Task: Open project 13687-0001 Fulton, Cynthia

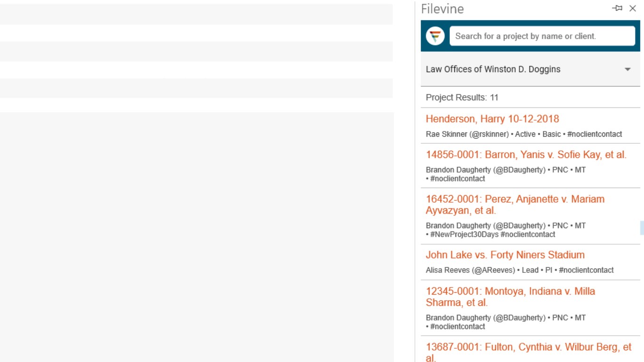Action: pyautogui.click(x=528, y=352)
